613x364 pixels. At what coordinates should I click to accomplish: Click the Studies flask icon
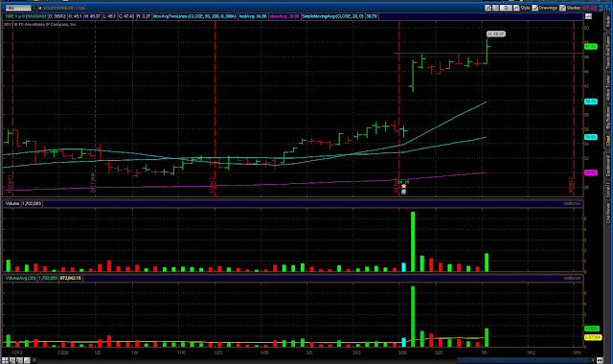562,8
